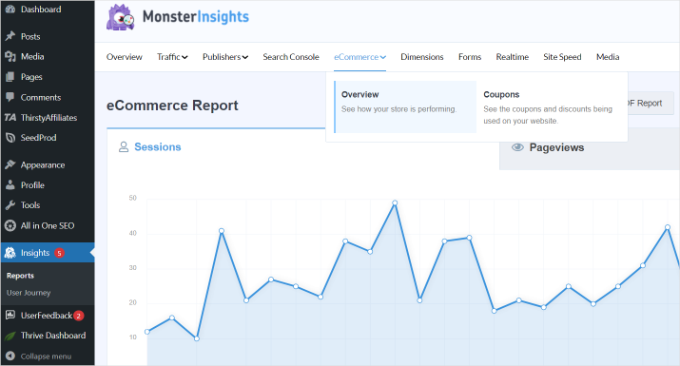This screenshot has width=680, height=366.
Task: Click the y-axis label 30
Action: click(x=133, y=268)
